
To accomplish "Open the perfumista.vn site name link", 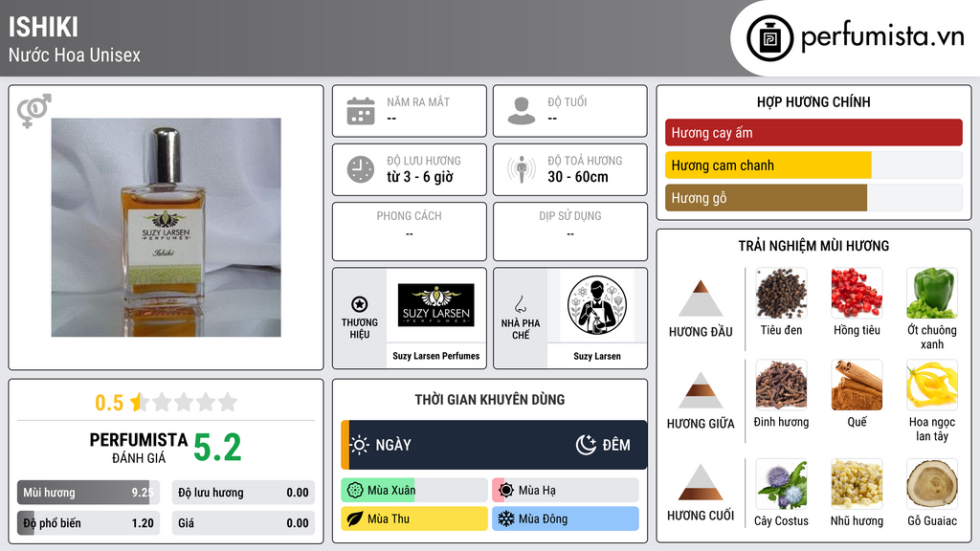I will (x=882, y=37).
